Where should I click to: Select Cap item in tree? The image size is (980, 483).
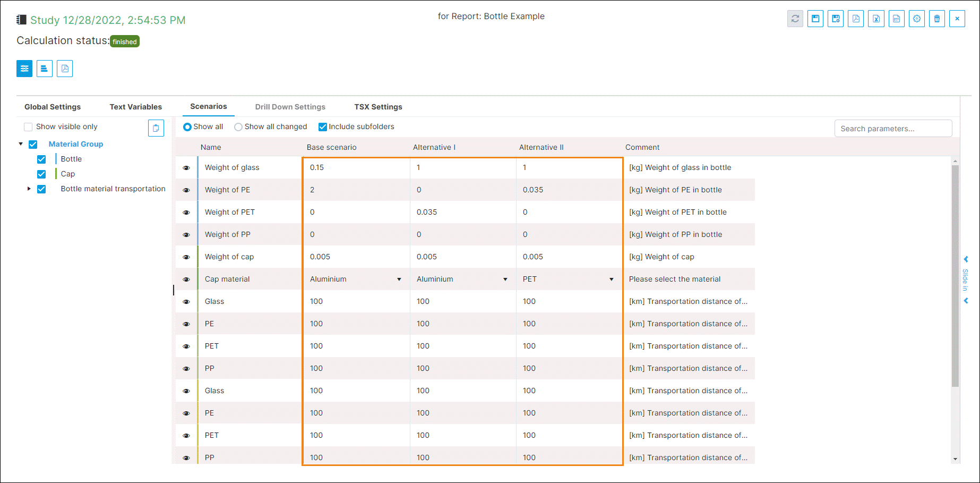(x=68, y=174)
